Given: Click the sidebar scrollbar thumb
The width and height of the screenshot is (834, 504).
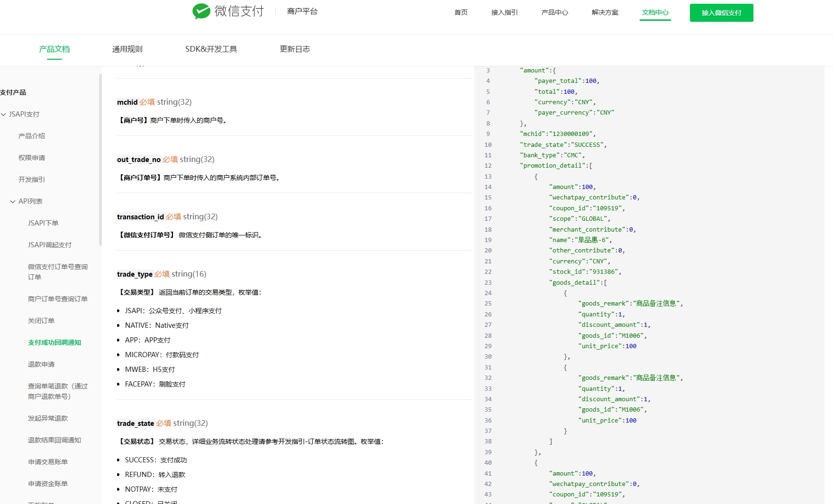Looking at the screenshot, I should pos(100,160).
